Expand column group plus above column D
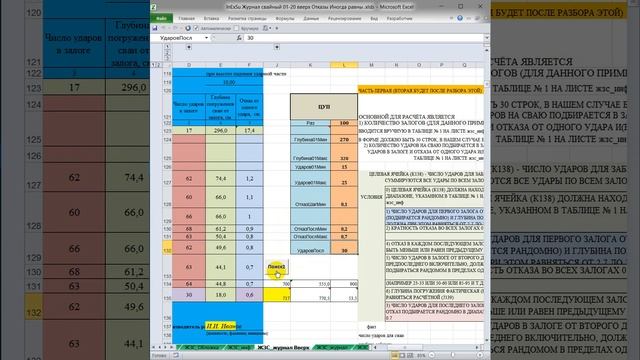The width and height of the screenshot is (640, 360). [189, 47]
